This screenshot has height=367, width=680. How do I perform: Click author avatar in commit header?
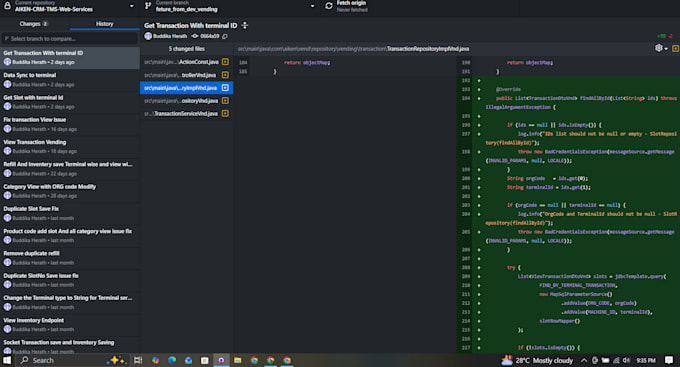pos(148,36)
